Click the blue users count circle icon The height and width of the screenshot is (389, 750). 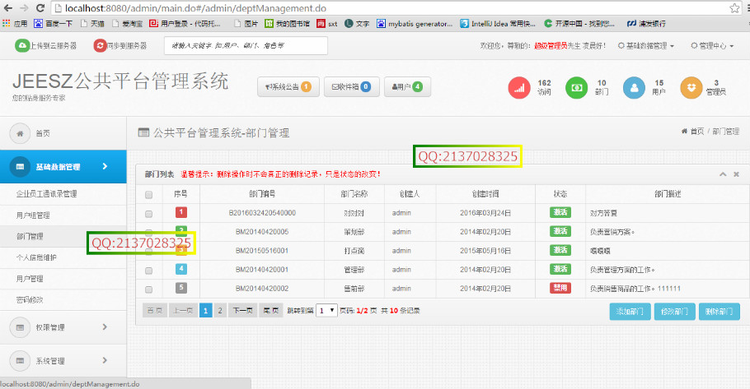click(634, 88)
